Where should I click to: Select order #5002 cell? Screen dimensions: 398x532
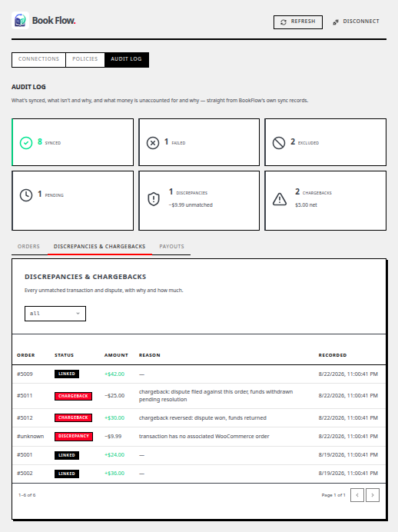(x=25, y=474)
